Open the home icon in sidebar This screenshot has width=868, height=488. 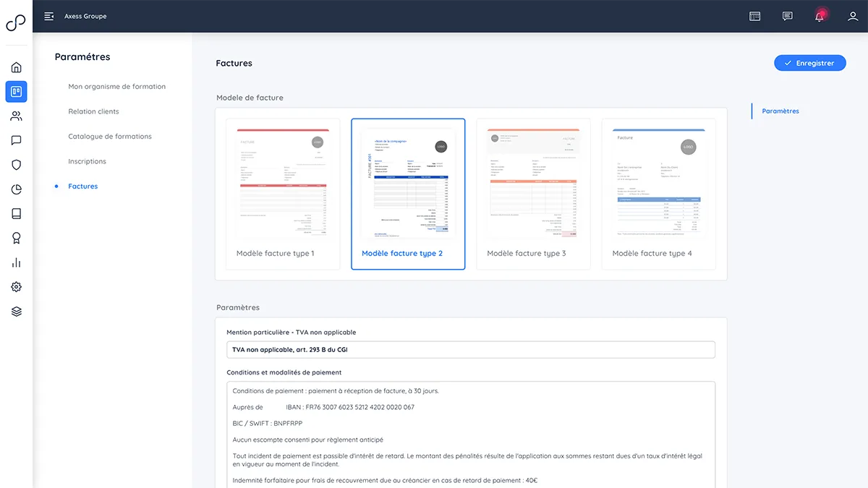point(16,67)
